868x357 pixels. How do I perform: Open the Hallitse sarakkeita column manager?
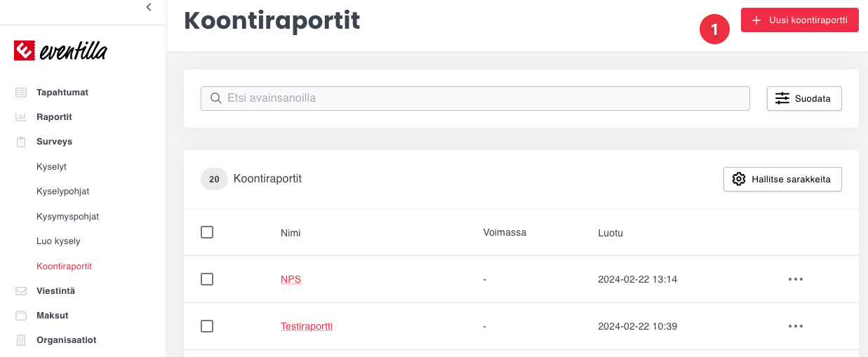pyautogui.click(x=782, y=179)
